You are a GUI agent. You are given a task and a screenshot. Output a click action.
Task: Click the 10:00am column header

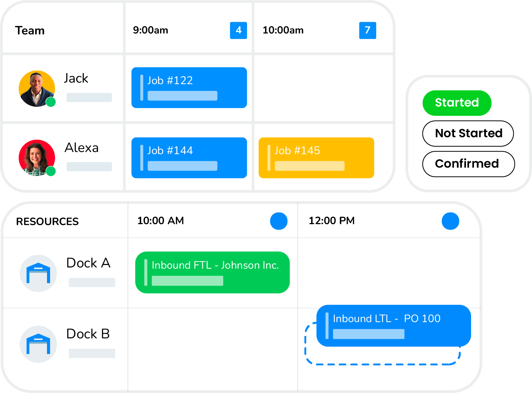point(283,30)
